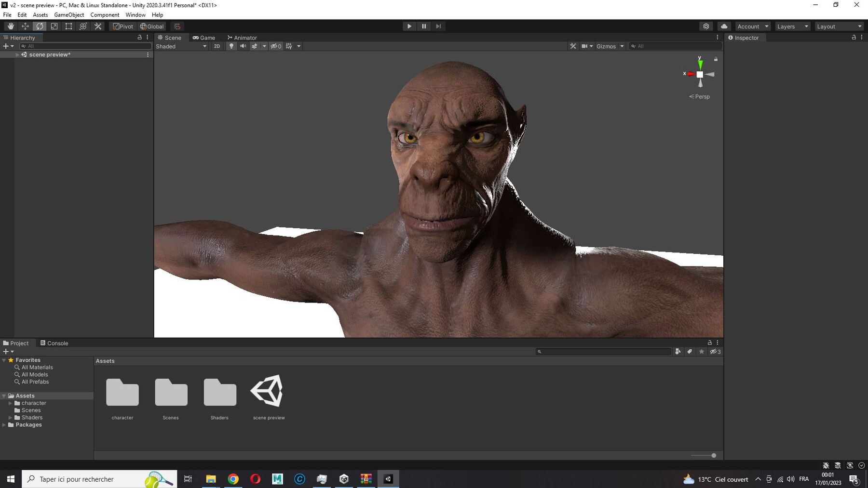The image size is (868, 488).
Task: Open the Layout dropdown
Action: tap(839, 26)
